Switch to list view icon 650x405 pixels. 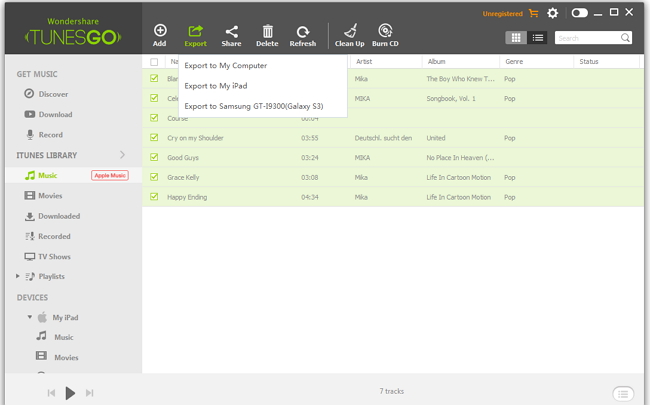coord(538,38)
